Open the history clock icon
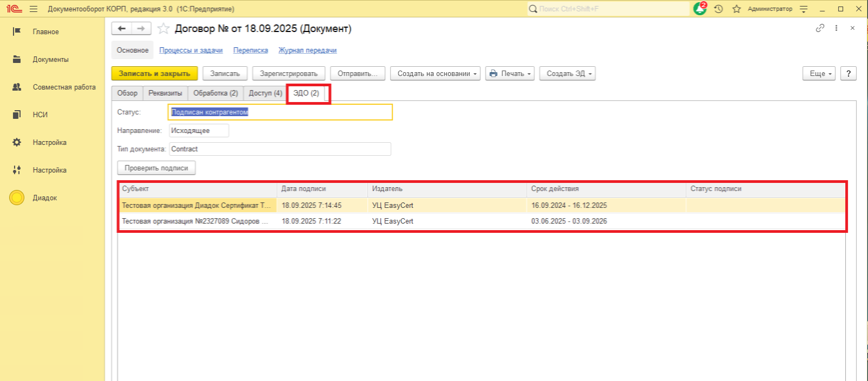868x381 pixels. pos(718,9)
